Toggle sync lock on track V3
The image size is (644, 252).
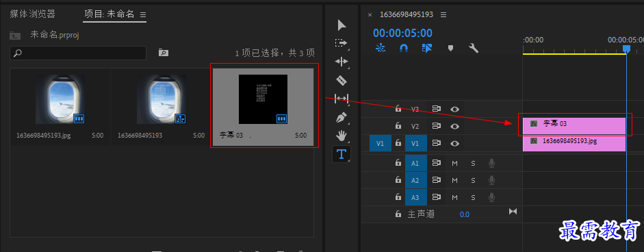[436, 109]
